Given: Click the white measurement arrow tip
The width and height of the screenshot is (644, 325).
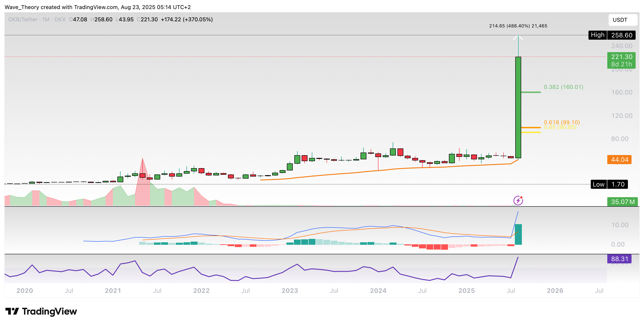Looking at the screenshot, I should pyautogui.click(x=518, y=37).
